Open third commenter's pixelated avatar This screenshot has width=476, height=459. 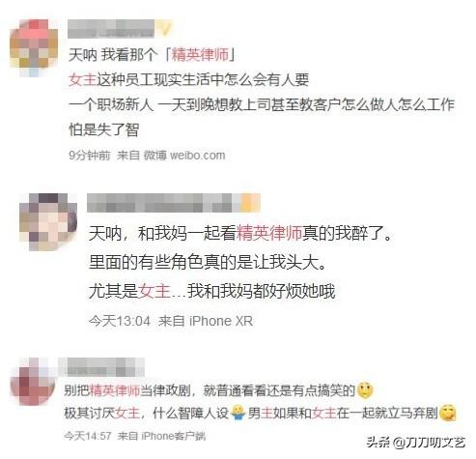click(x=32, y=381)
